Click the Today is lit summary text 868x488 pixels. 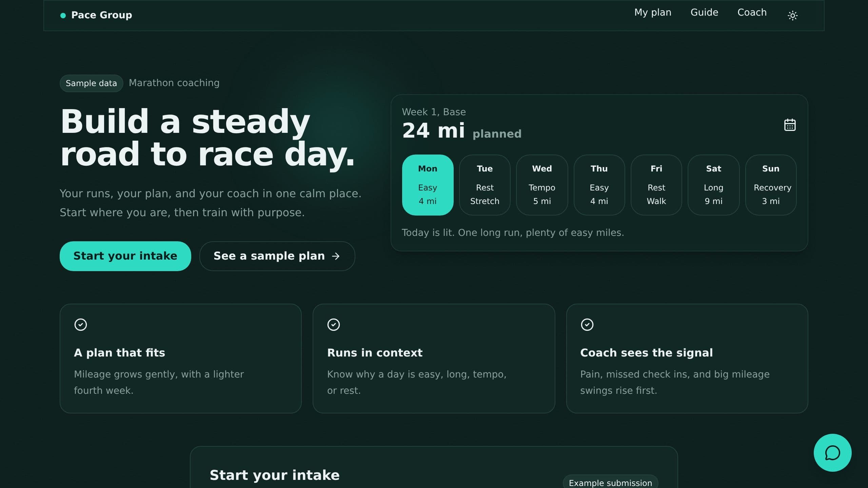tap(513, 233)
